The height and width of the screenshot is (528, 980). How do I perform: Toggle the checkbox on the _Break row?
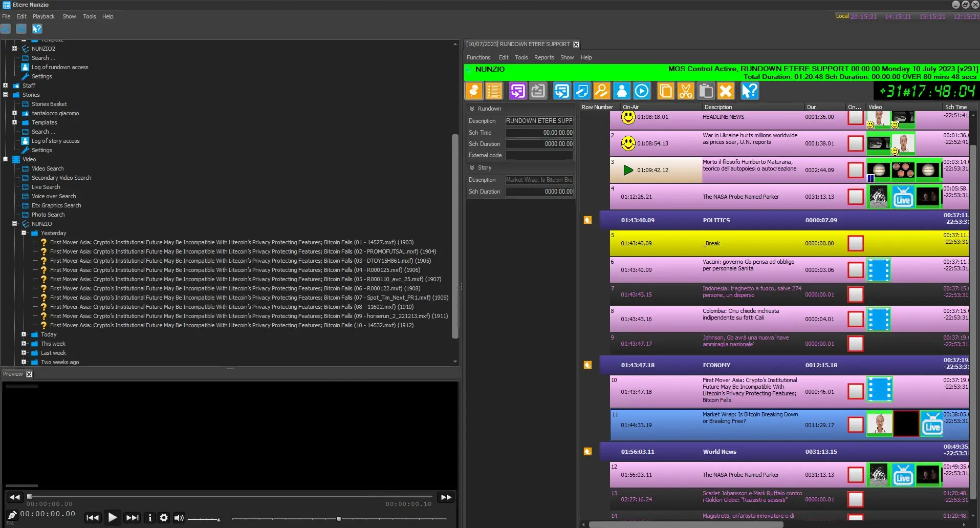pyautogui.click(x=855, y=243)
